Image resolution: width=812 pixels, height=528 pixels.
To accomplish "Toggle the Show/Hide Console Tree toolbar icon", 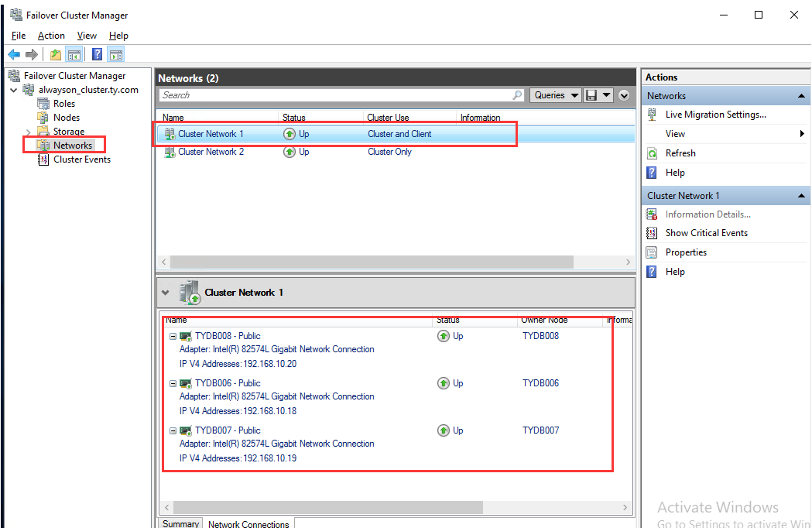I will click(74, 53).
